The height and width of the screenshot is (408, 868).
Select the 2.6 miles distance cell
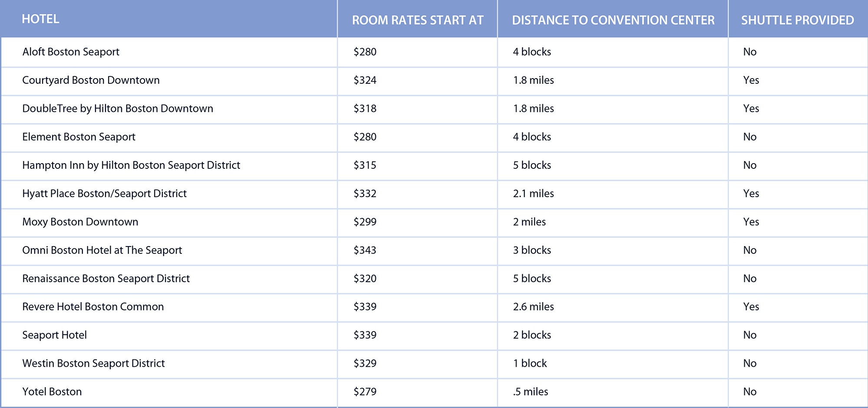533,307
